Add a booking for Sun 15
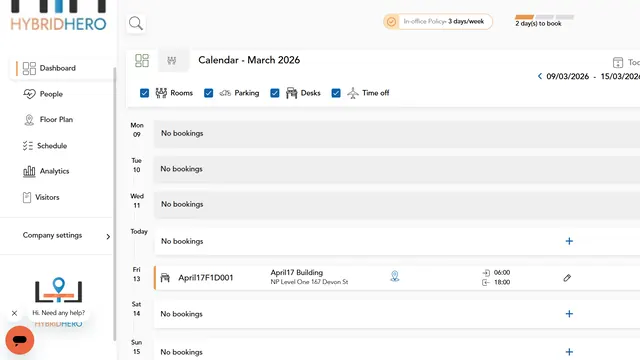This screenshot has width=640, height=360. (x=569, y=352)
